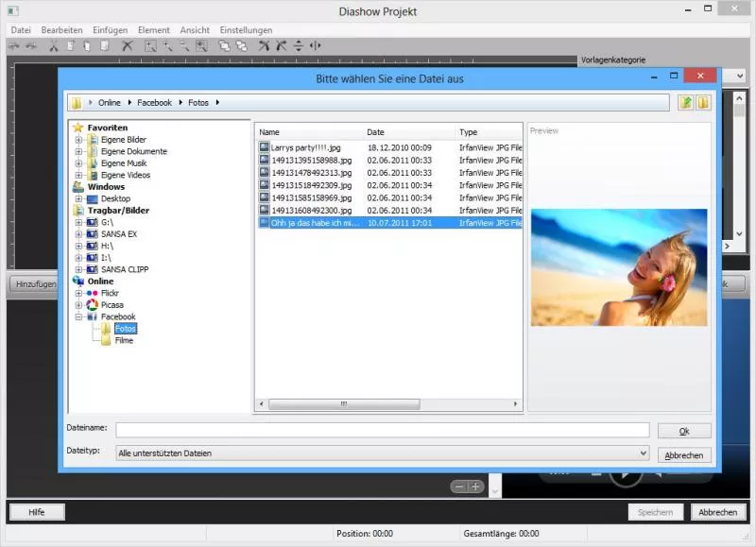
Task: Click the Facebook icon in the tree
Action: (x=92, y=316)
